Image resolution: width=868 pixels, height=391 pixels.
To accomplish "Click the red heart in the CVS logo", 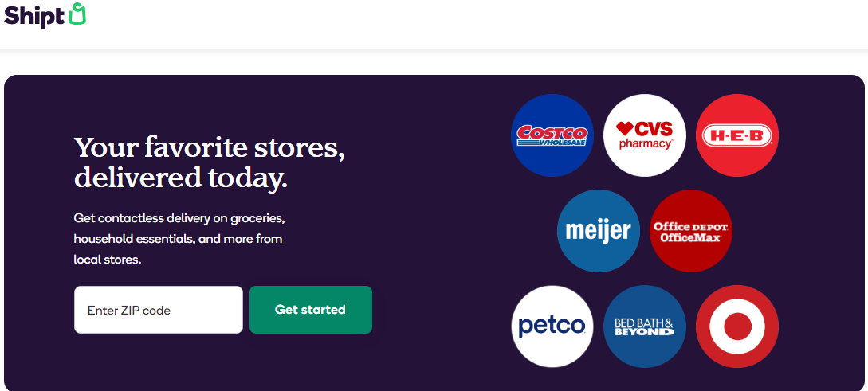I will pyautogui.click(x=624, y=129).
